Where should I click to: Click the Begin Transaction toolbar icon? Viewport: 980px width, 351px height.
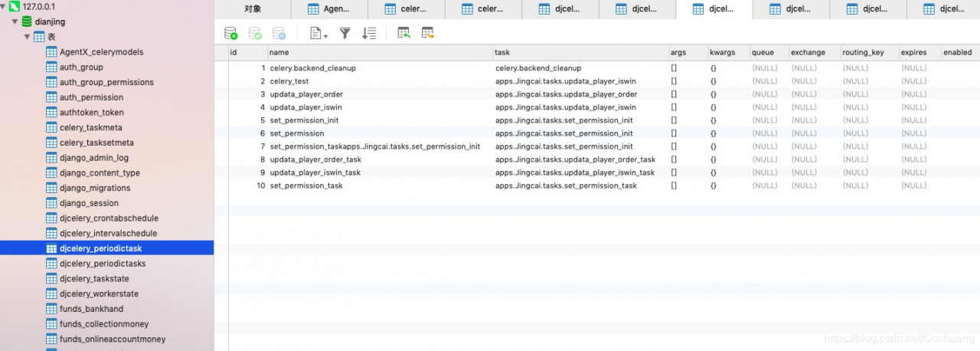tap(230, 33)
